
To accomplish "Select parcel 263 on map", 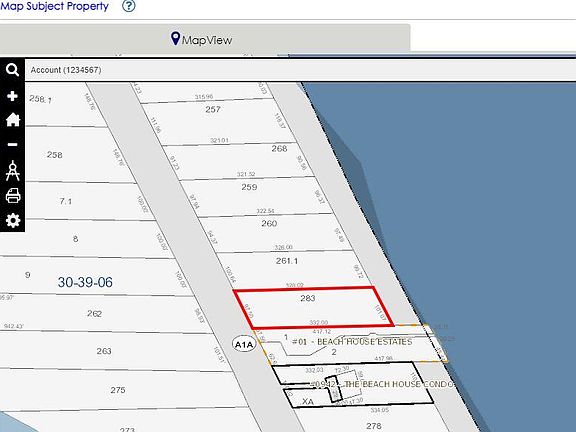I will click(104, 351).
